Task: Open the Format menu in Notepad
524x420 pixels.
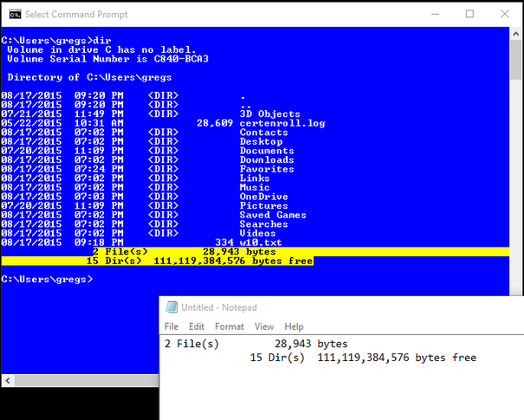Action: coord(230,326)
